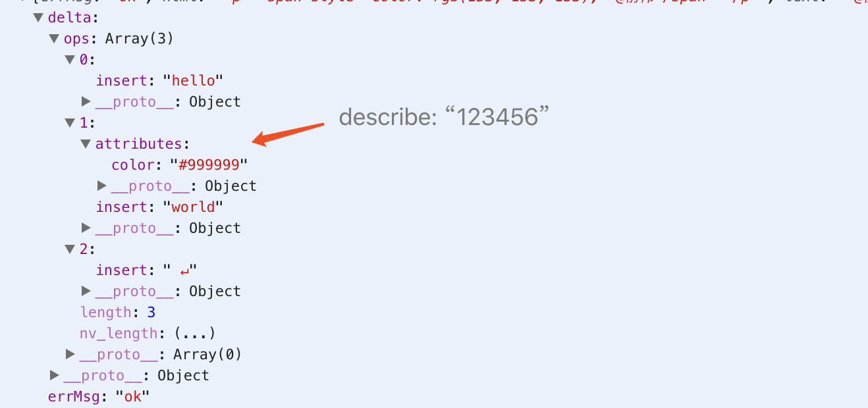Expand __proto__ directly above length property
This screenshot has height=408, width=868.
tap(86, 291)
